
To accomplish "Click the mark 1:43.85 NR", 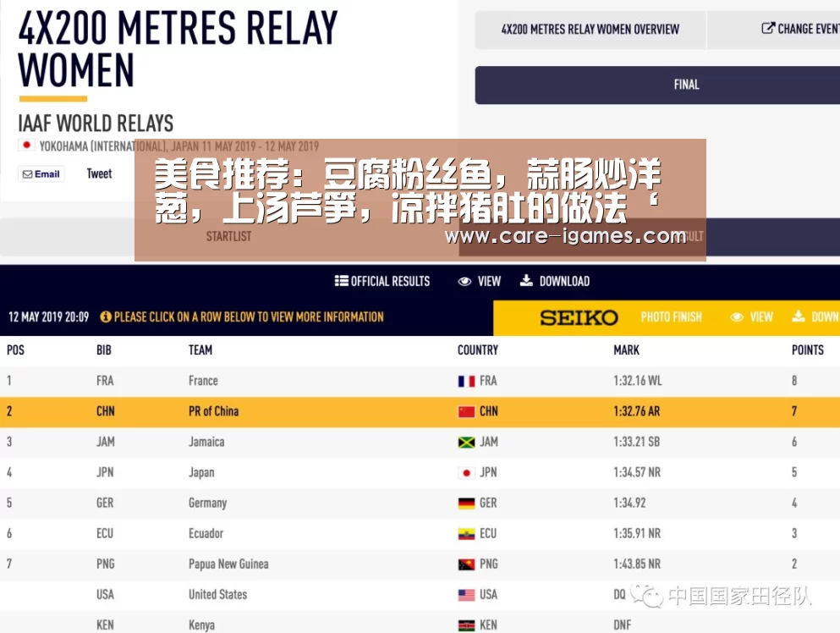I will (x=637, y=564).
